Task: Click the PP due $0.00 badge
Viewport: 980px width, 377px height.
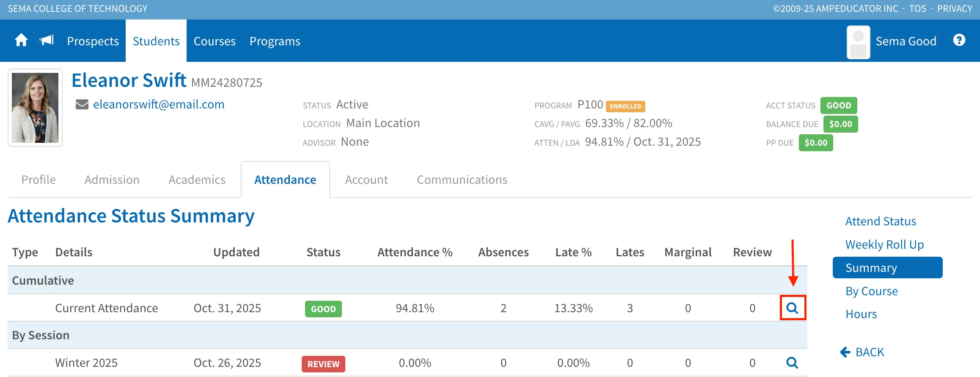Action: pyautogui.click(x=816, y=143)
